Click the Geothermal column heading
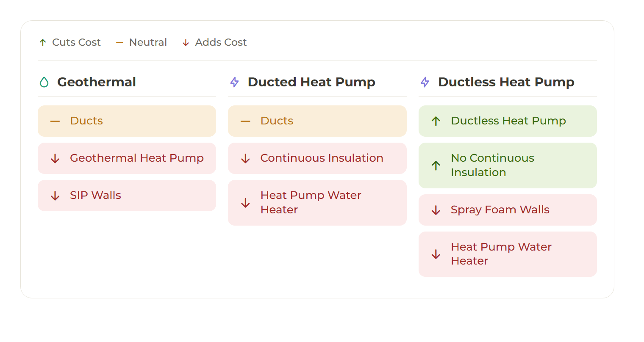This screenshot has width=644, height=342. [x=97, y=82]
